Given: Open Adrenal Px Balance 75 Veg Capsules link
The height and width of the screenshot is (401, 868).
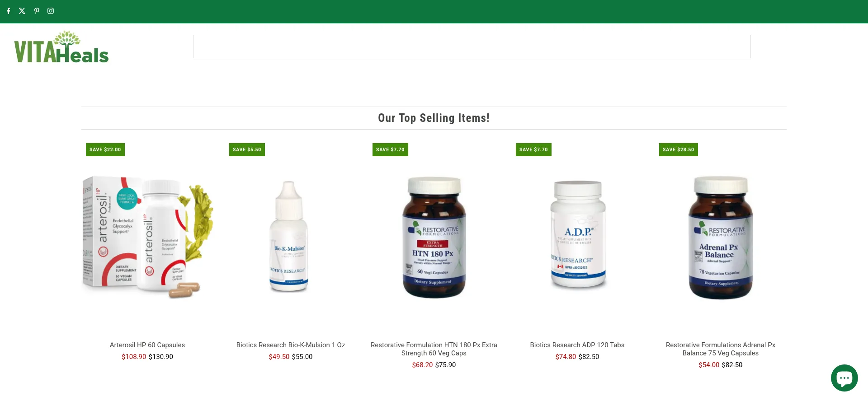Looking at the screenshot, I should point(721,349).
